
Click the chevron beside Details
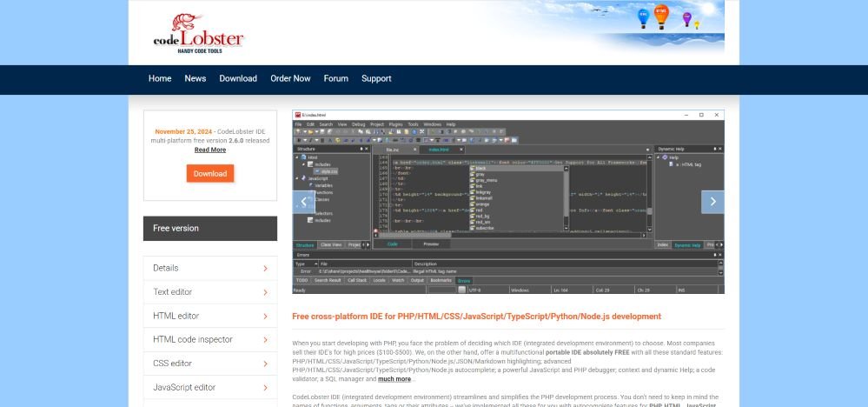tap(265, 269)
